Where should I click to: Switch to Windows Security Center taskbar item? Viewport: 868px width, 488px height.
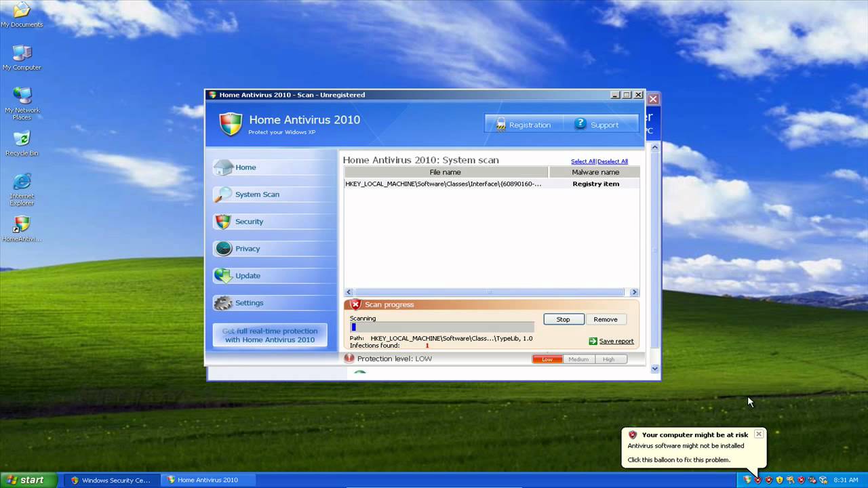click(112, 480)
